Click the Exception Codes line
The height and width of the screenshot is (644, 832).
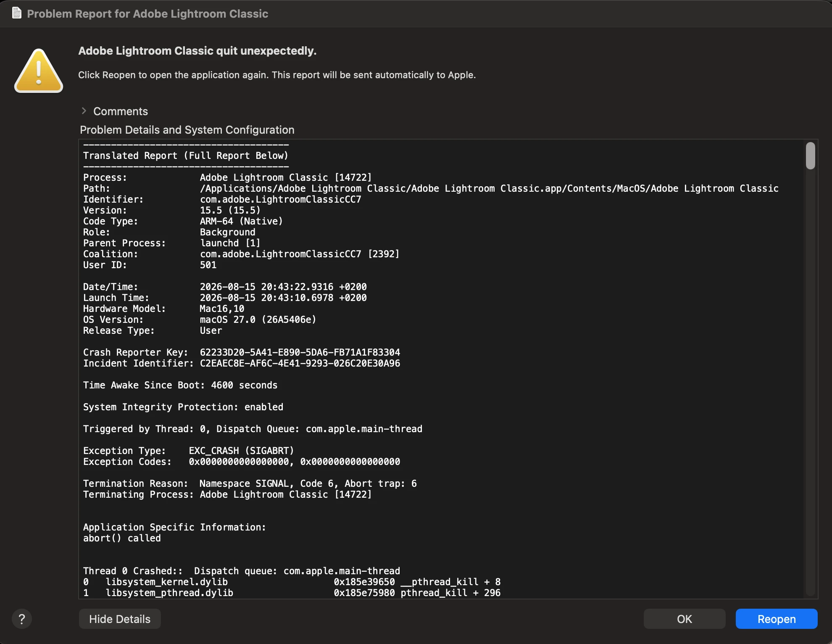(x=242, y=462)
